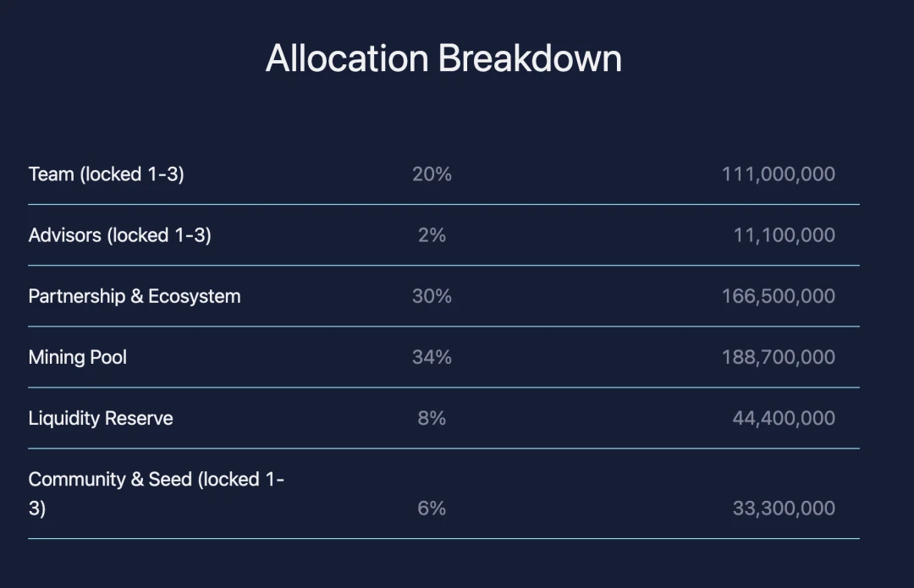
Task: Click the 20% value for Team
Action: [x=432, y=174]
